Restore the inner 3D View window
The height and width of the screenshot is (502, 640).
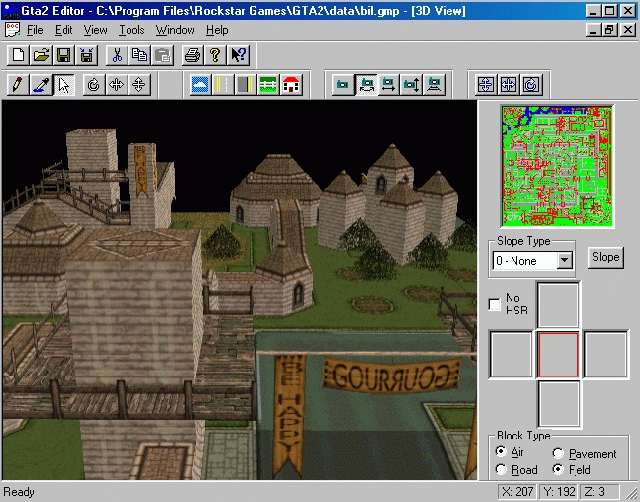point(610,30)
